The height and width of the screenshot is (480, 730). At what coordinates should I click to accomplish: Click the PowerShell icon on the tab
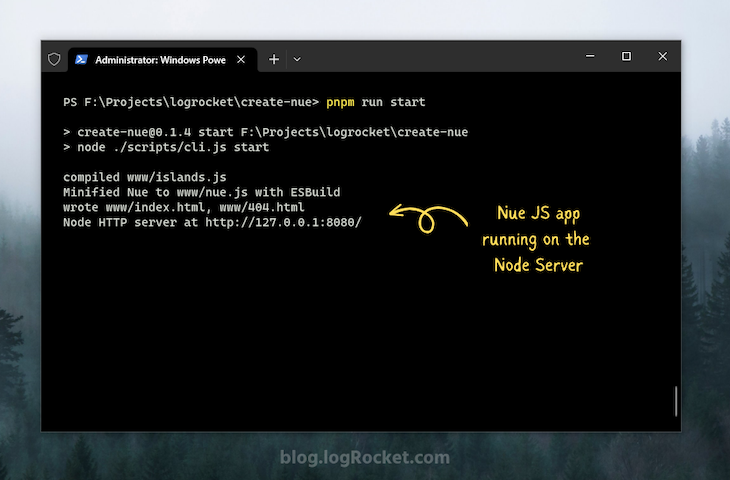coord(82,59)
